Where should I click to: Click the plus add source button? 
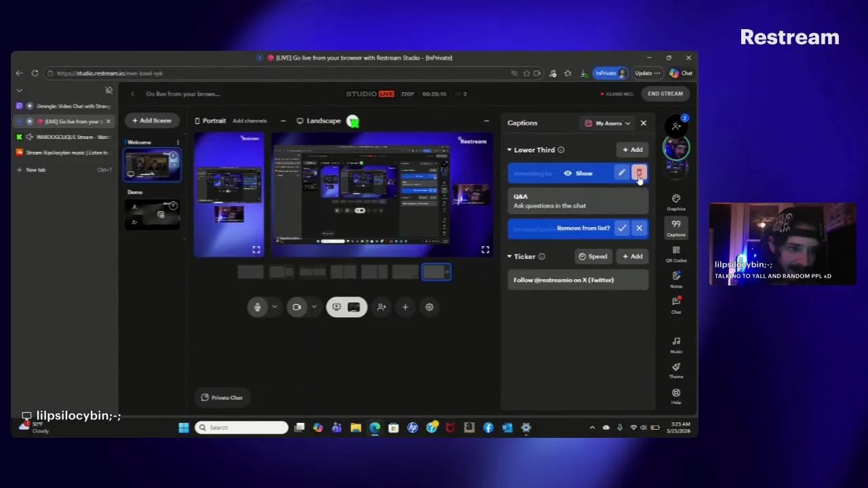click(405, 307)
